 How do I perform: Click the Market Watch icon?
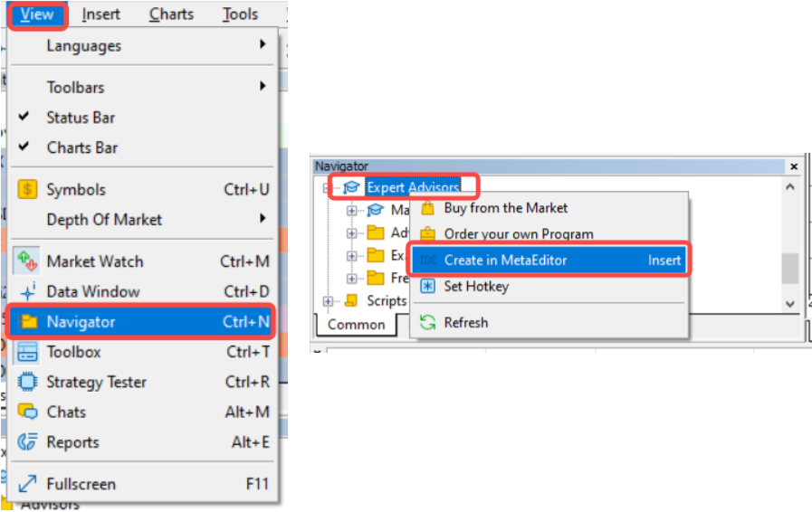28,261
